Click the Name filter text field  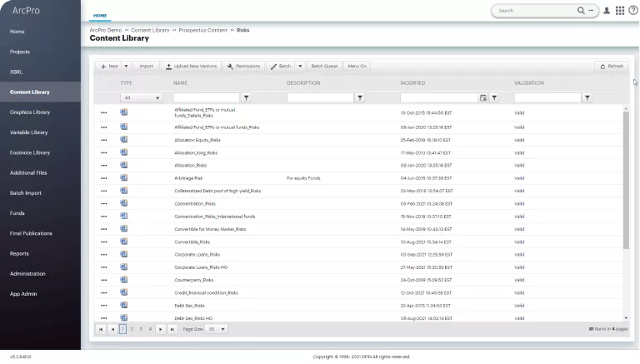[x=207, y=98]
